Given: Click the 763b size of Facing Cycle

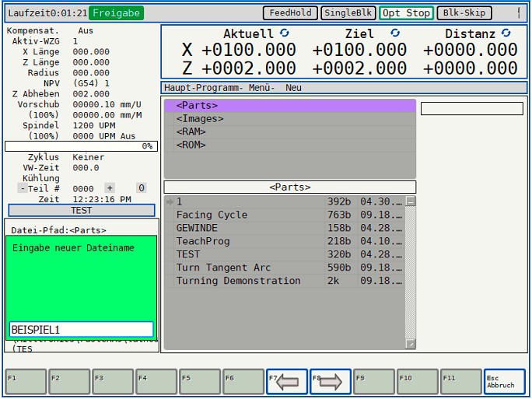Looking at the screenshot, I should click(339, 215).
